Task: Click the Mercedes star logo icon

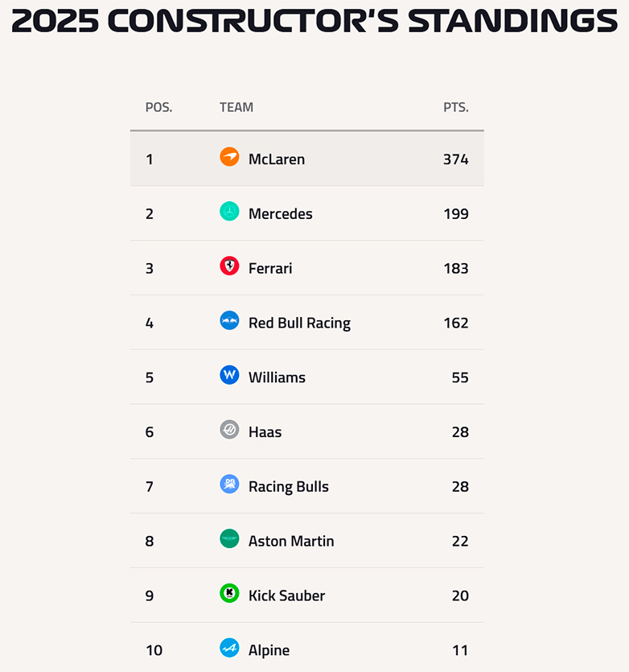Action: pos(229,212)
